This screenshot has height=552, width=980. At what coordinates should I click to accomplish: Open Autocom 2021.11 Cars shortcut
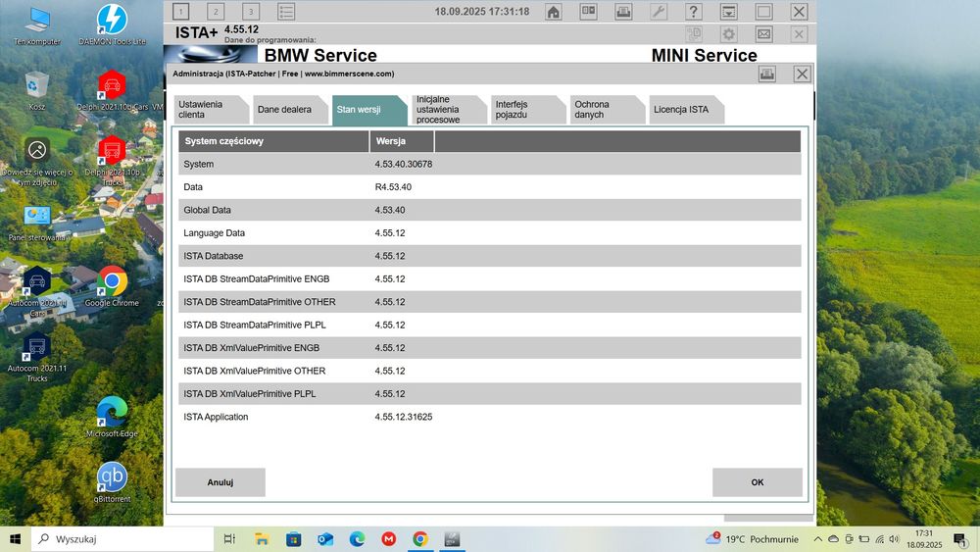click(37, 290)
